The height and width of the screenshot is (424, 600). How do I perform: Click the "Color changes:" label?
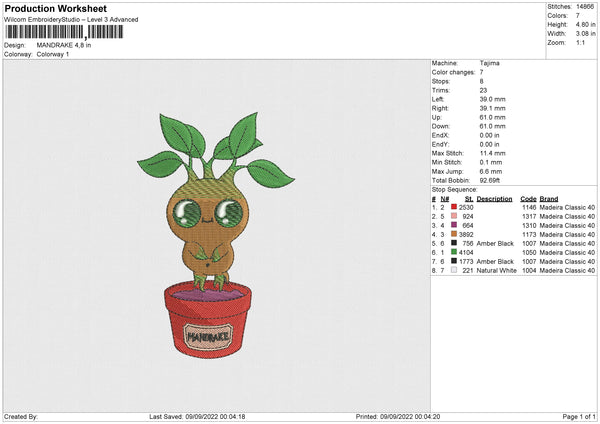(x=453, y=72)
